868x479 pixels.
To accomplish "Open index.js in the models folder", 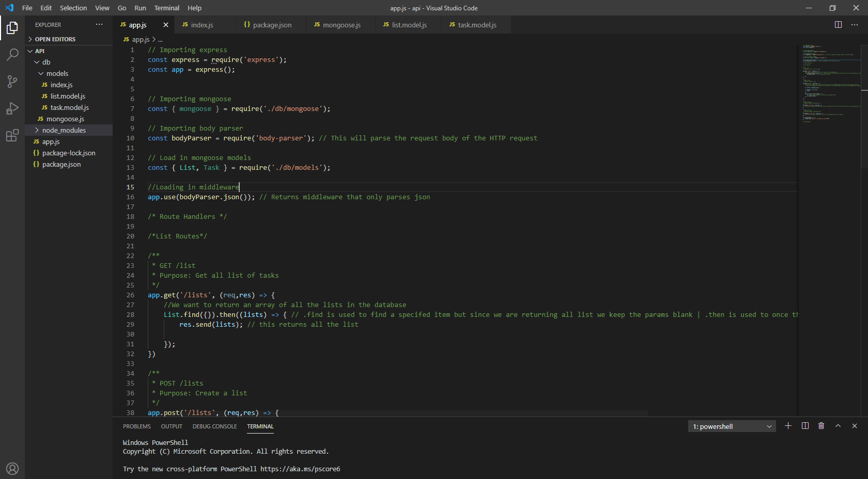I will click(x=69, y=85).
